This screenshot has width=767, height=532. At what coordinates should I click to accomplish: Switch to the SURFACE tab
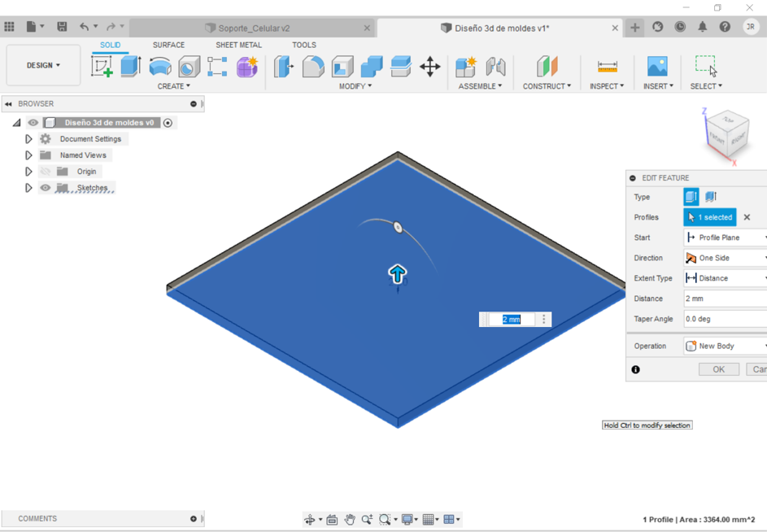168,45
